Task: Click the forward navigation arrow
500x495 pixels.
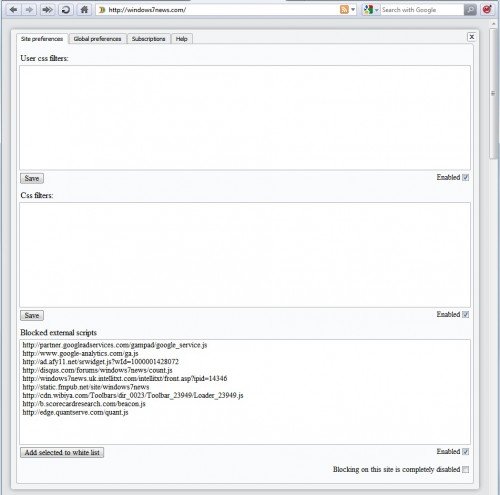Action: (x=29, y=10)
